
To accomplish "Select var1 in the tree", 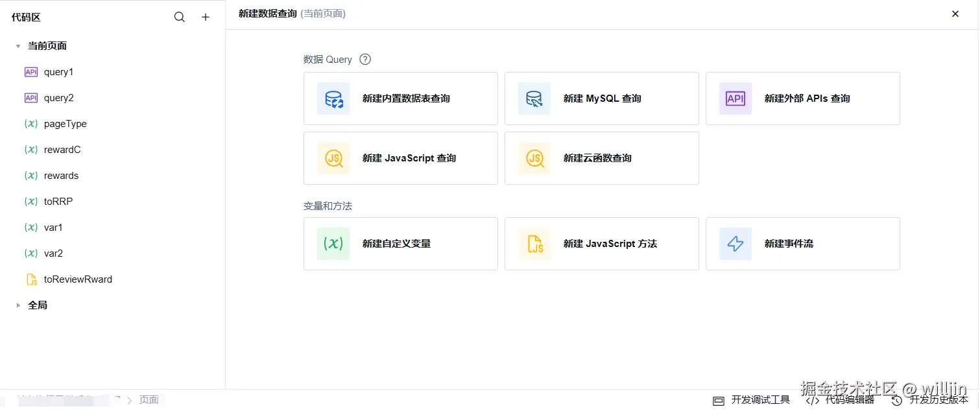I will (x=53, y=228).
